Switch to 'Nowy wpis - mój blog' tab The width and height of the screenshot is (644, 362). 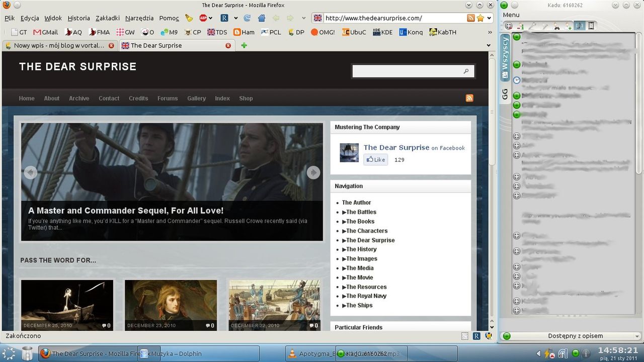pyautogui.click(x=59, y=45)
